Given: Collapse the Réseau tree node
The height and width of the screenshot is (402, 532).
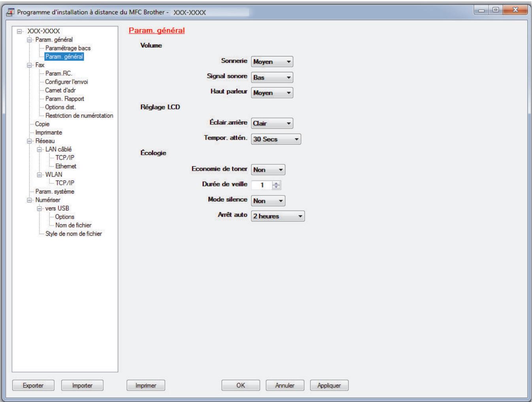Looking at the screenshot, I should (x=29, y=141).
